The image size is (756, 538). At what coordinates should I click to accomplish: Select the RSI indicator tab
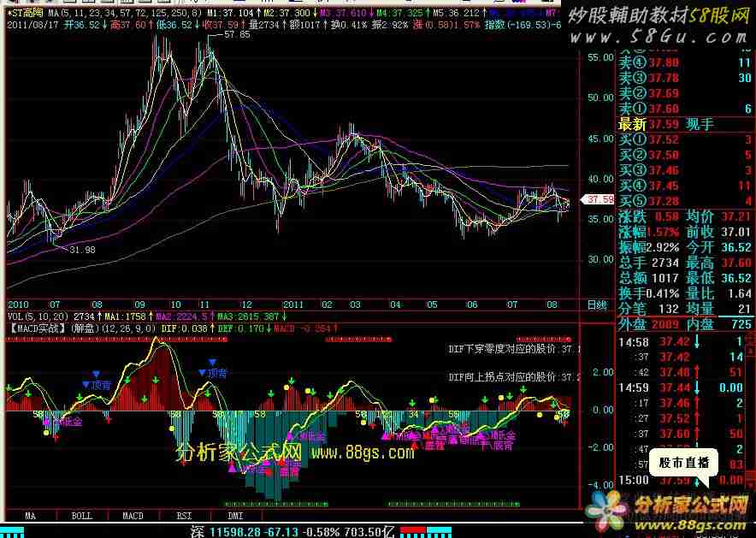pos(184,516)
